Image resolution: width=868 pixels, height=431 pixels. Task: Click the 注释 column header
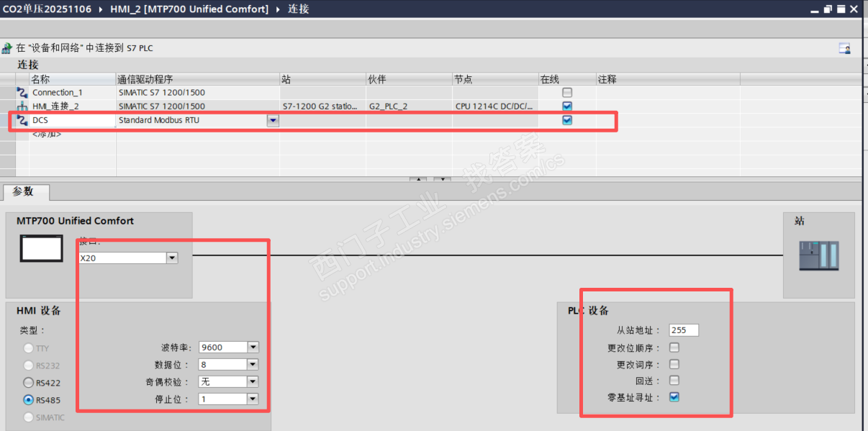(668, 79)
